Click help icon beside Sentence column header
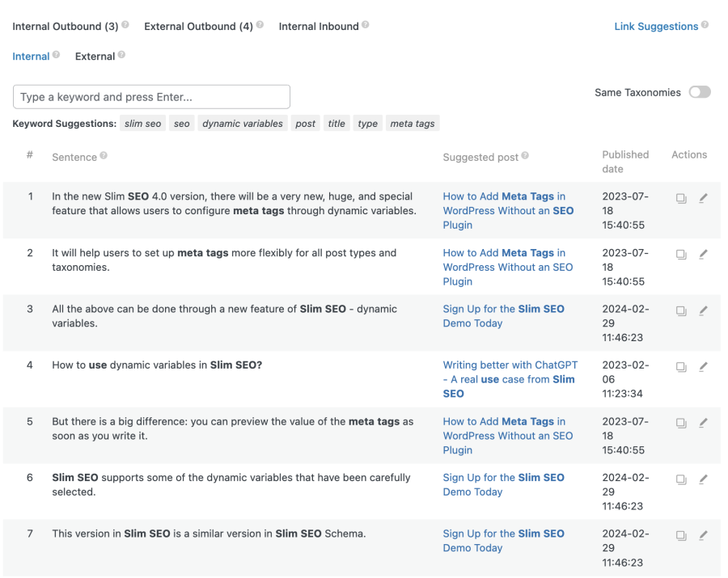 pyautogui.click(x=104, y=155)
